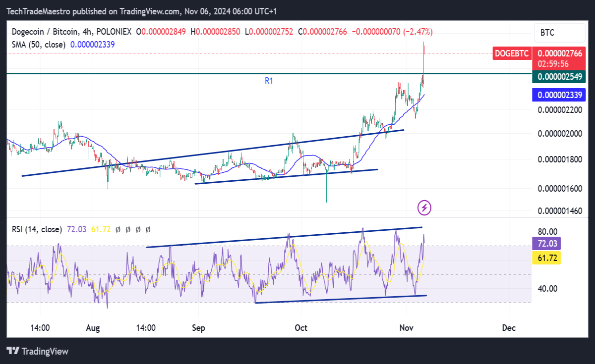Screen dimensions: 595x364
Task: Click the TradingView logo icon
Action: (x=13, y=351)
